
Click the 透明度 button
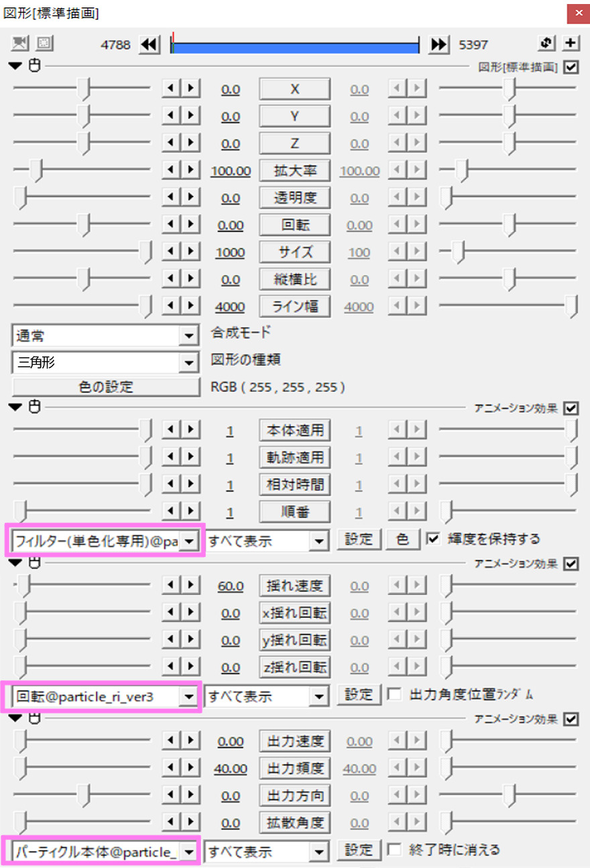click(294, 198)
